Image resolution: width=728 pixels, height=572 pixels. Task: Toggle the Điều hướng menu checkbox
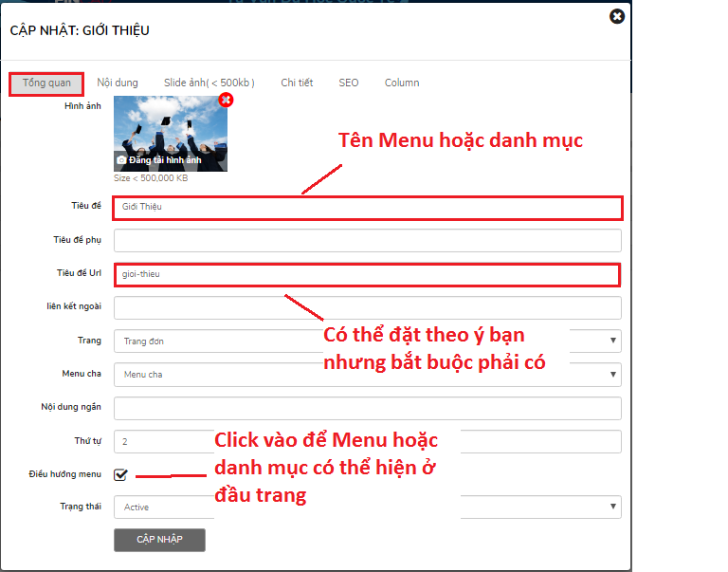click(120, 474)
